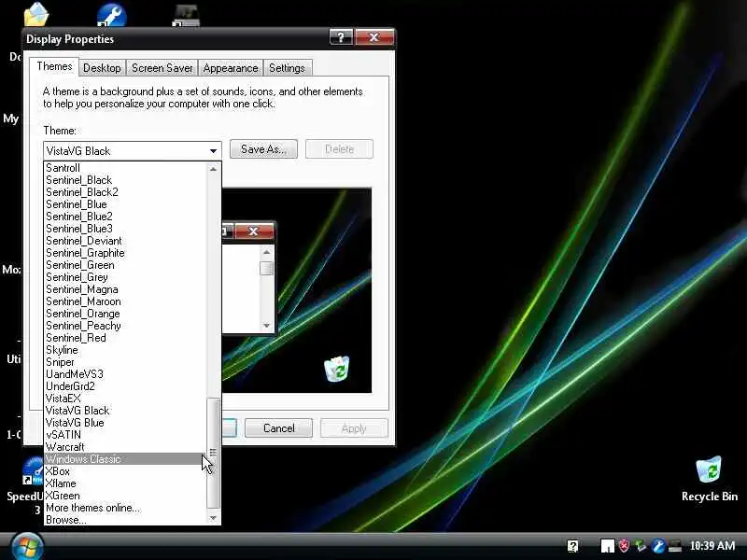The width and height of the screenshot is (747, 560).
Task: Click the Save As... button
Action: click(x=263, y=149)
